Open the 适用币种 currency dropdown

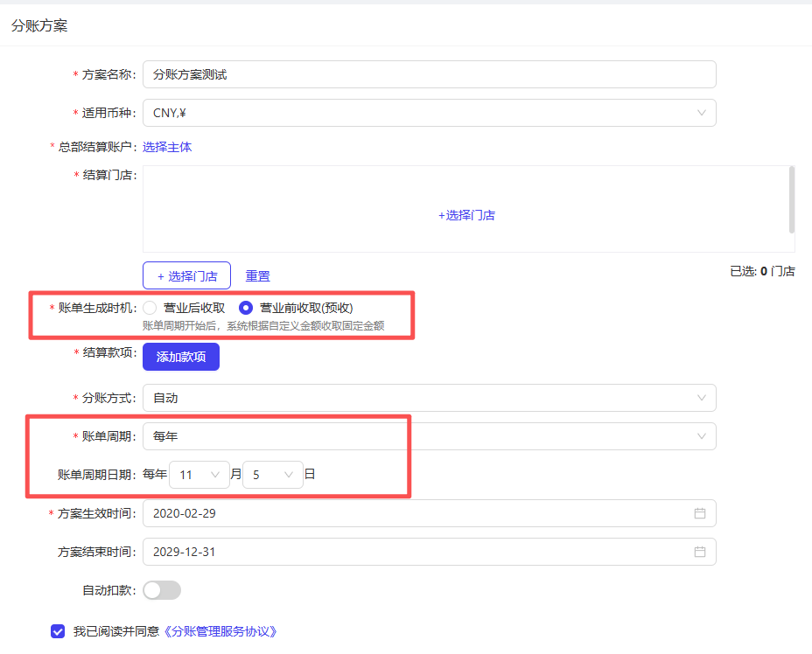(429, 113)
